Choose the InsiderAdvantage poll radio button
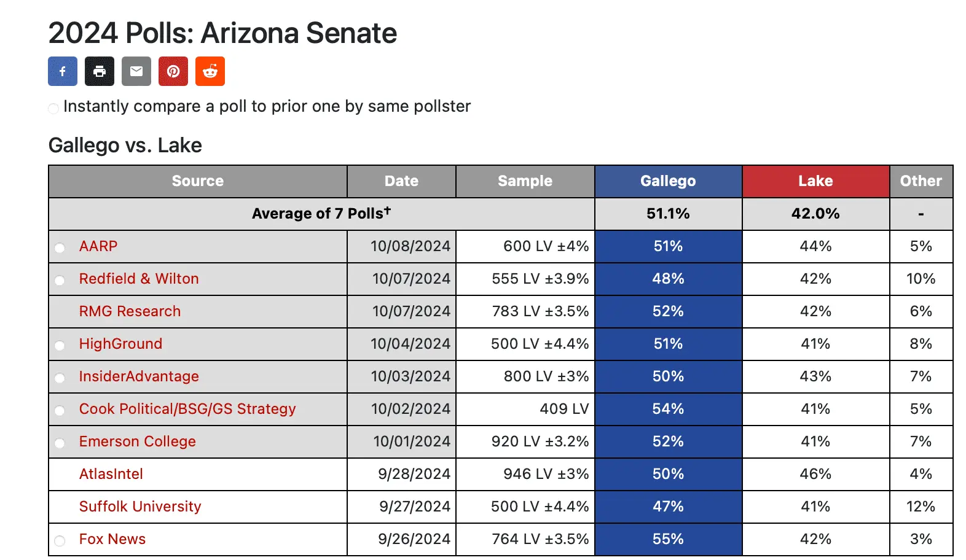This screenshot has width=966, height=560. tap(60, 378)
